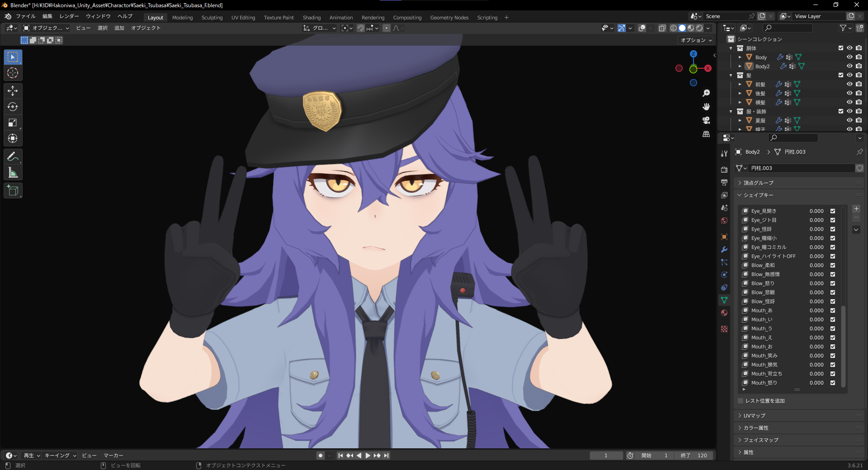Viewport: 868px width, 470px height.
Task: Select the Move tool in toolbar
Action: pyautogui.click(x=13, y=91)
